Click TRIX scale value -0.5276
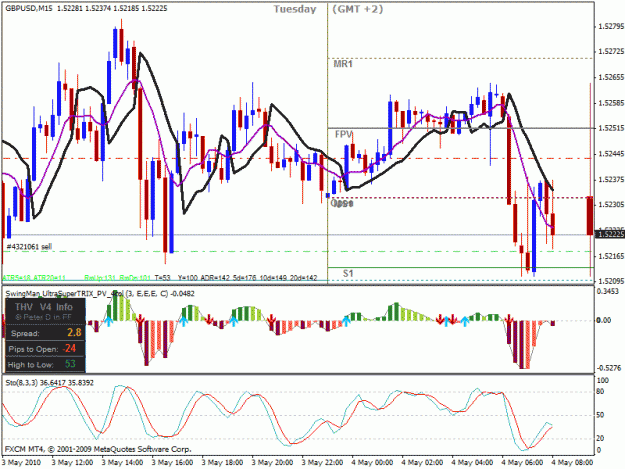Image resolution: width=625 pixels, height=469 pixels. pos(609,368)
